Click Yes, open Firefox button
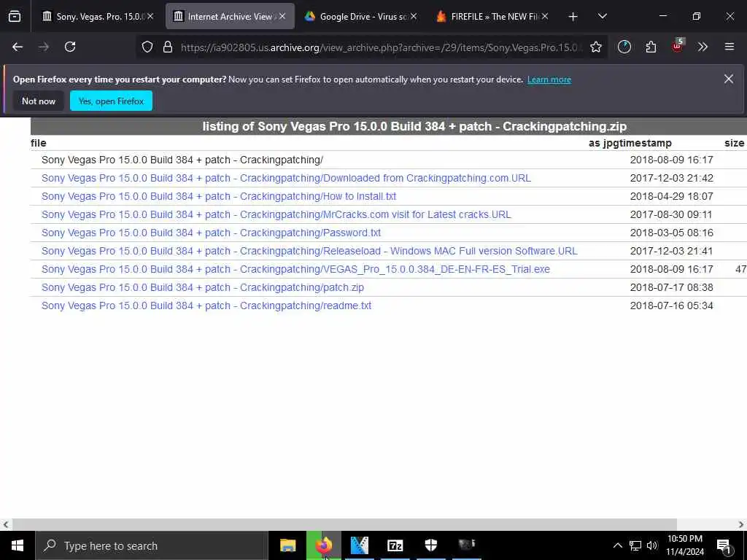 click(x=111, y=101)
